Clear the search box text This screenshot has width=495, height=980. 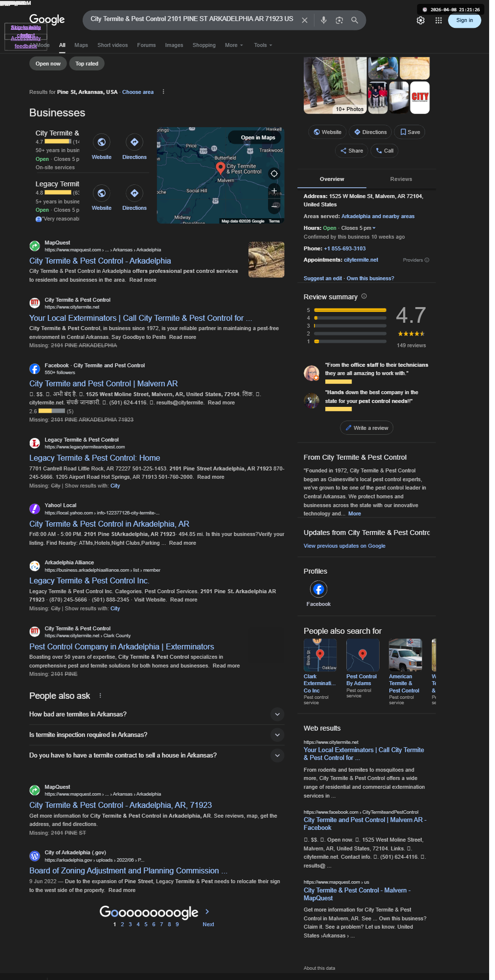[304, 20]
